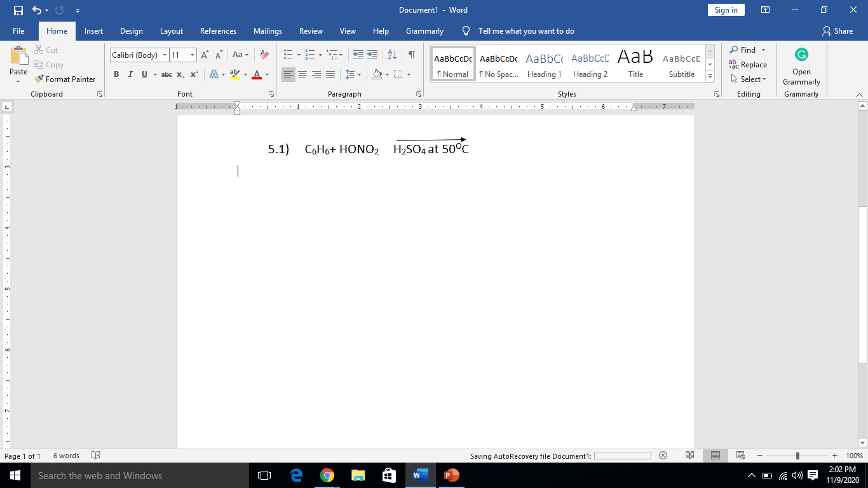Image resolution: width=868 pixels, height=488 pixels.
Task: Apply italic formatting
Action: (x=130, y=74)
